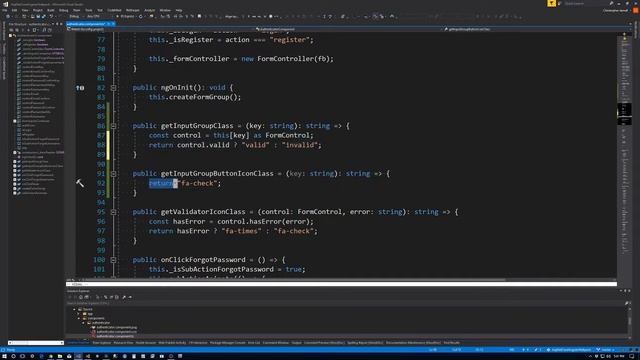
Task: Click the orange user account avatar
Action: point(636,10)
